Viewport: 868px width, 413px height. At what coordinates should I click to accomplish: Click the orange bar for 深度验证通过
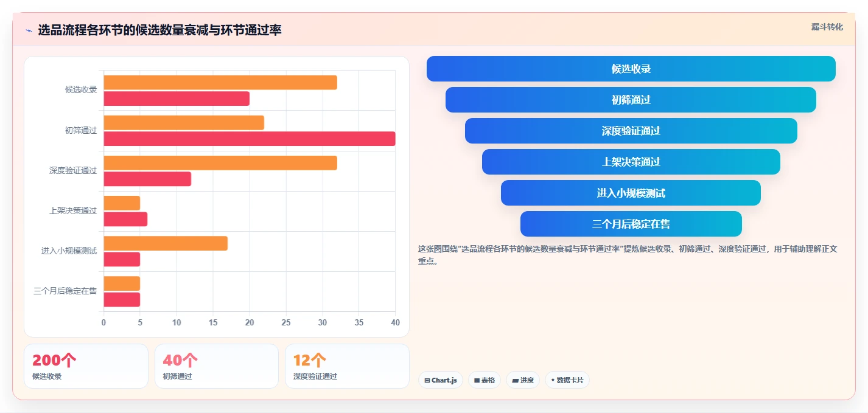tap(220, 163)
